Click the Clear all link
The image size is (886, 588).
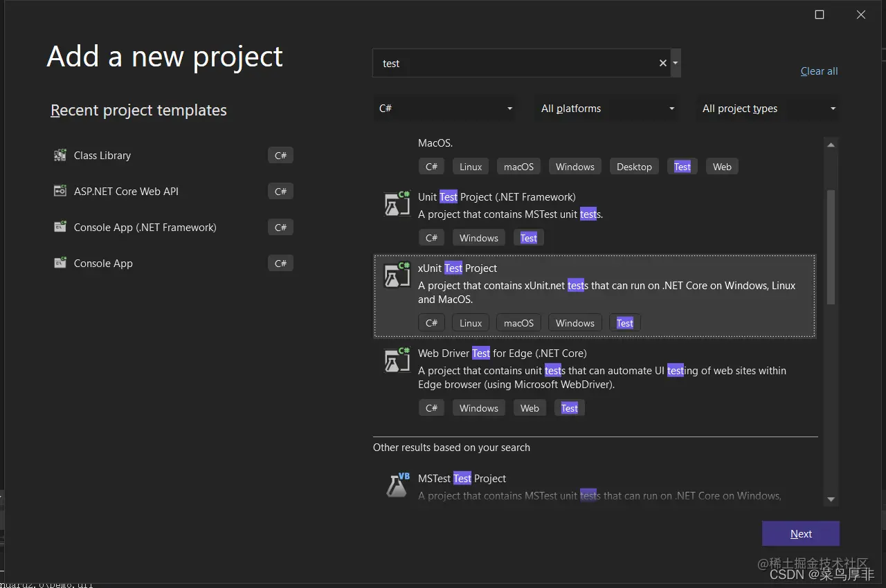pyautogui.click(x=819, y=71)
